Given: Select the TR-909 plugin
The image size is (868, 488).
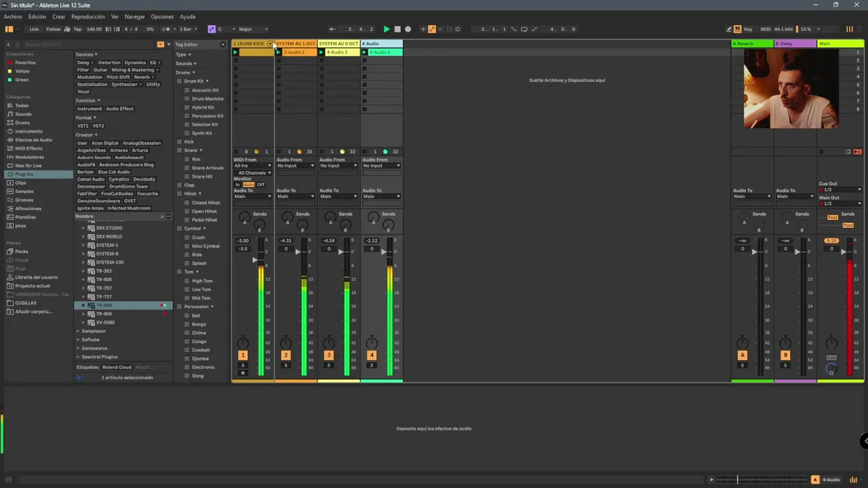Looking at the screenshot, I should [x=104, y=314].
